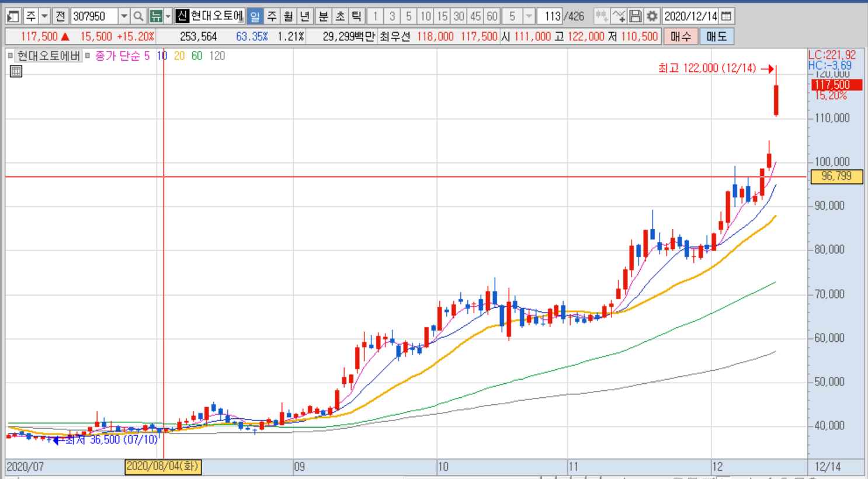Select the 15 interval button

(x=442, y=16)
